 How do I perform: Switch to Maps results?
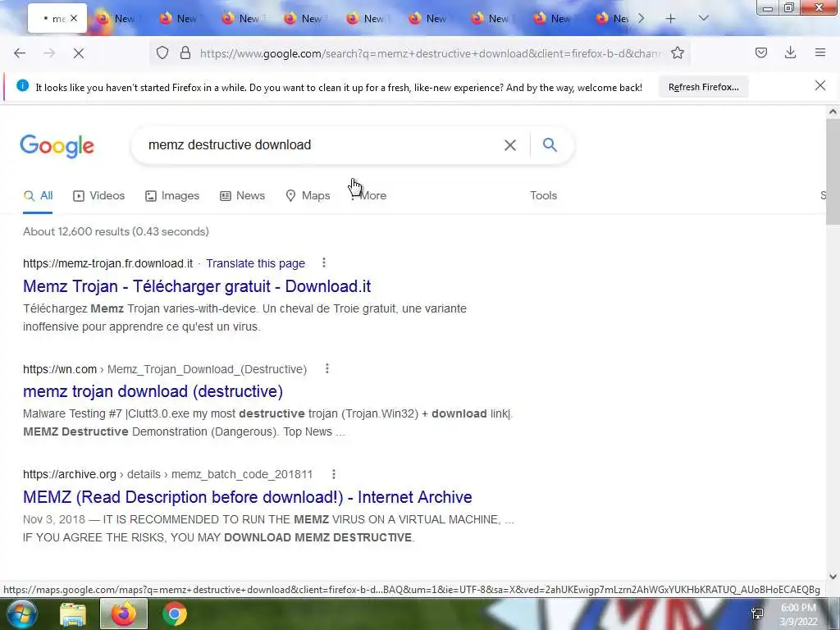(x=308, y=195)
